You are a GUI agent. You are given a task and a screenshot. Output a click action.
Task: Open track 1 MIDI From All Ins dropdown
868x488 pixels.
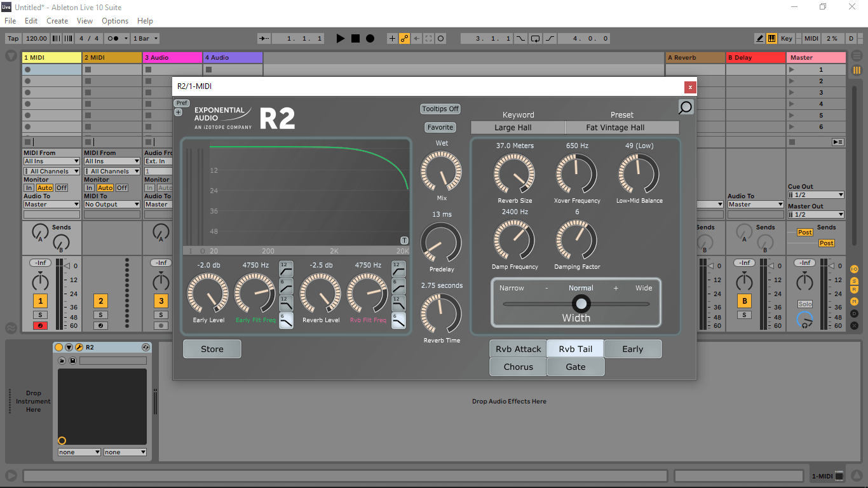[x=52, y=161]
